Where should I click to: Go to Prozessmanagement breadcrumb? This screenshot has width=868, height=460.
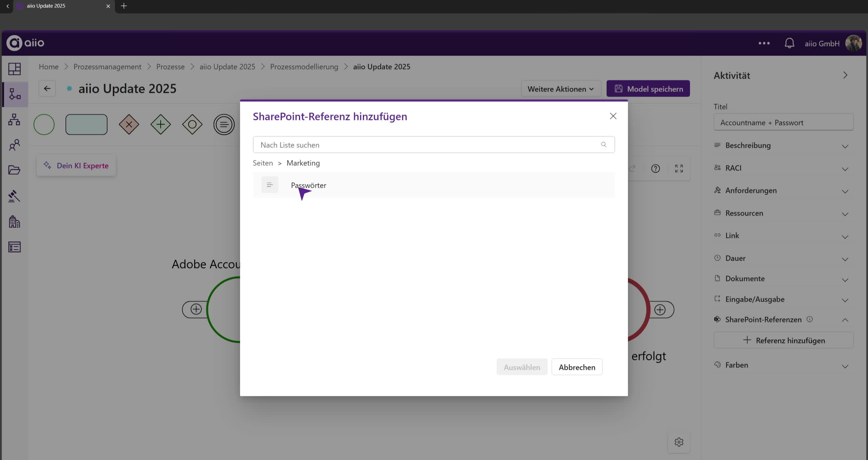point(107,67)
